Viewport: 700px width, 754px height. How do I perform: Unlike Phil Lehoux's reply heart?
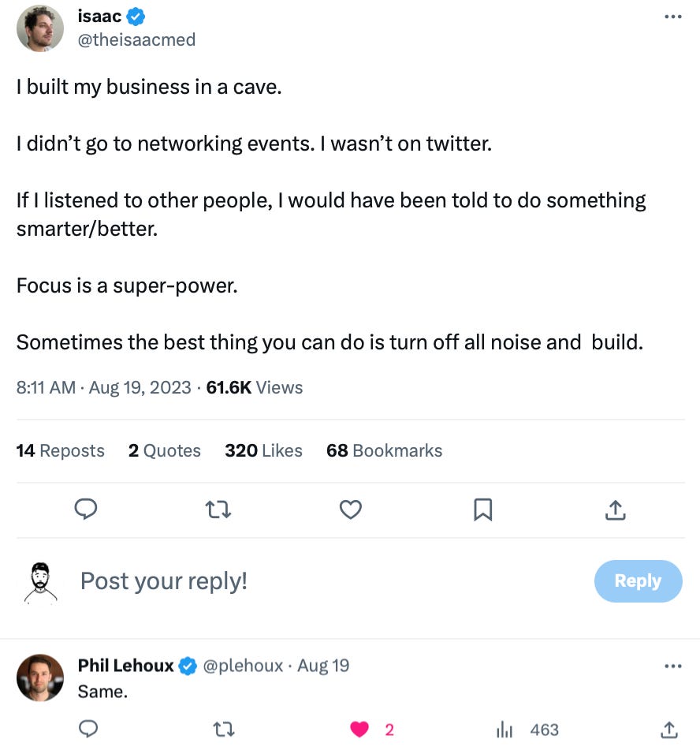click(360, 730)
